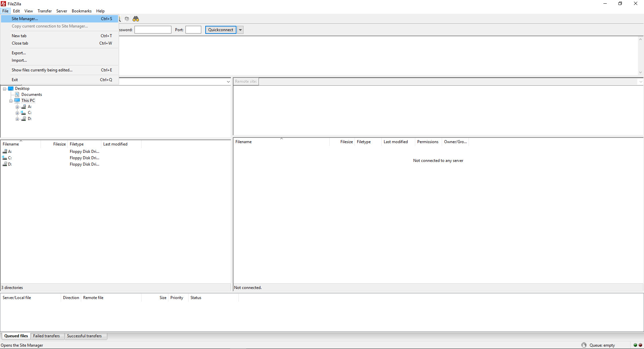
Task: Click the synchronized browsing toolbar icon
Action: 127,19
